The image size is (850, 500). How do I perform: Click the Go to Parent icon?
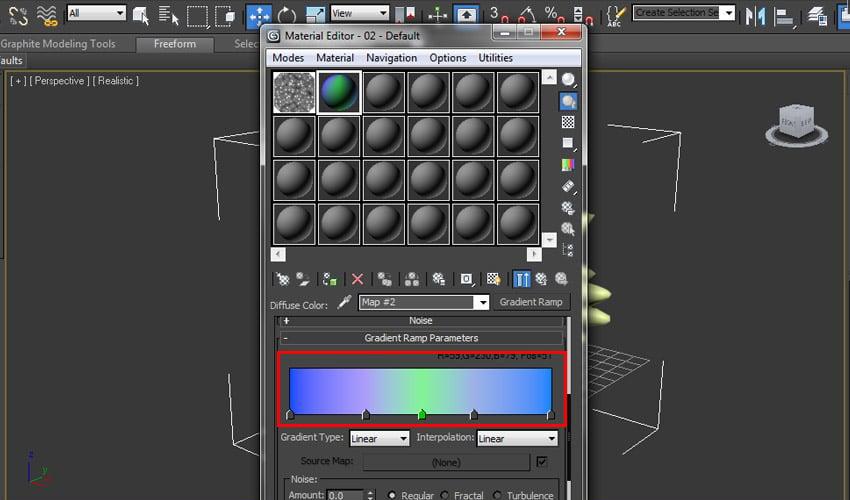541,279
